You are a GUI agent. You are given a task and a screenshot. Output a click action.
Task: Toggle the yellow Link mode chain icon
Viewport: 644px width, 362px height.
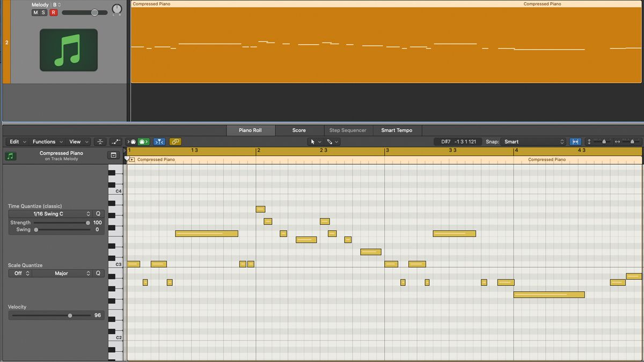click(175, 141)
